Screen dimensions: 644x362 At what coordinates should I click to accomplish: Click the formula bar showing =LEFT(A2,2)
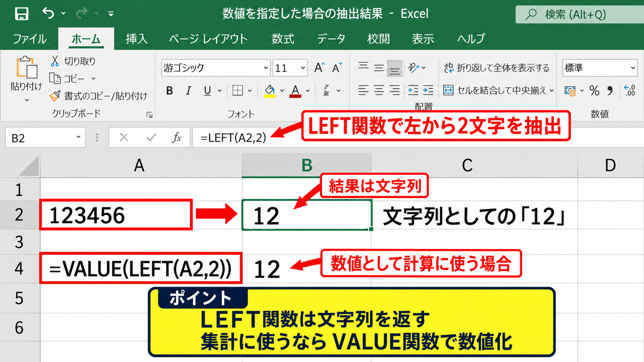pyautogui.click(x=418, y=137)
